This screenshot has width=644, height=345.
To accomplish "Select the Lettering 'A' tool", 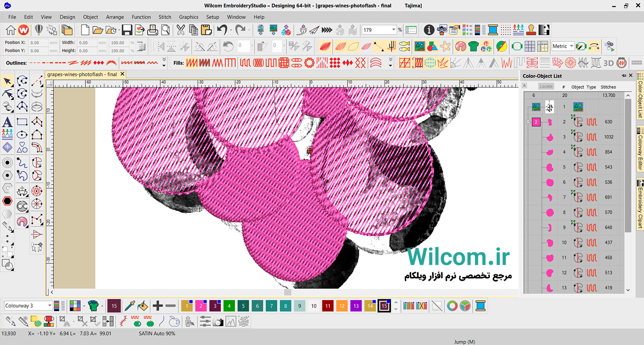I will pyautogui.click(x=7, y=122).
